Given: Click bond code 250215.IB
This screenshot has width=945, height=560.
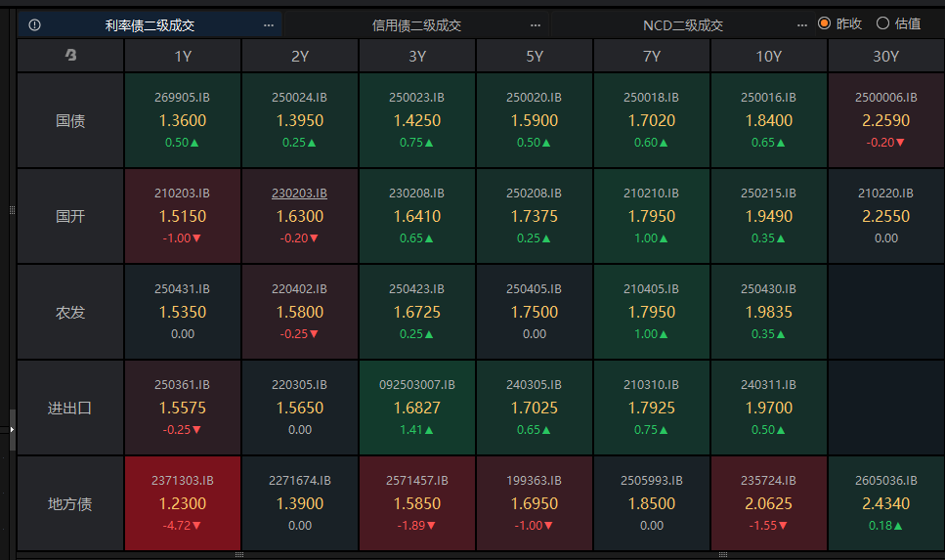Looking at the screenshot, I should point(768,193).
